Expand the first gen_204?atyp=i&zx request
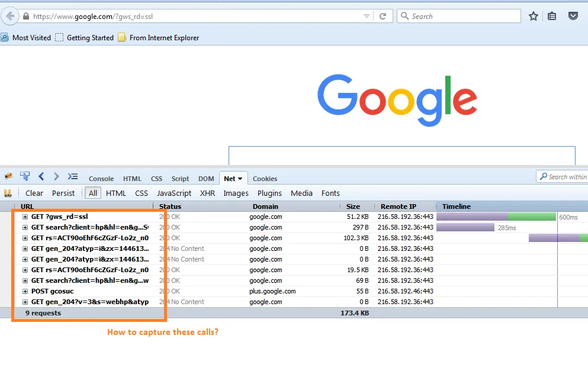This screenshot has height=384, width=588. (x=25, y=249)
